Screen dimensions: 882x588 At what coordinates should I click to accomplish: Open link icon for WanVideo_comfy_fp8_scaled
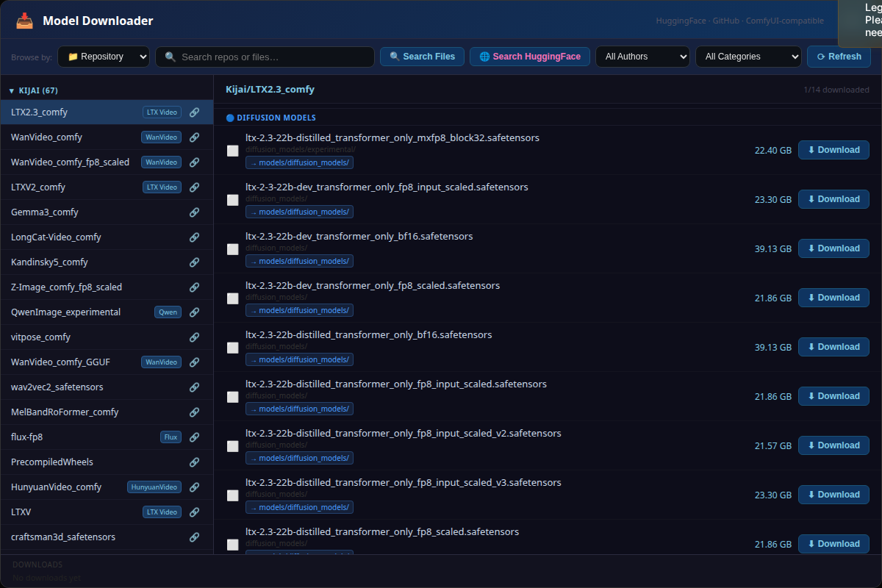[x=194, y=162]
